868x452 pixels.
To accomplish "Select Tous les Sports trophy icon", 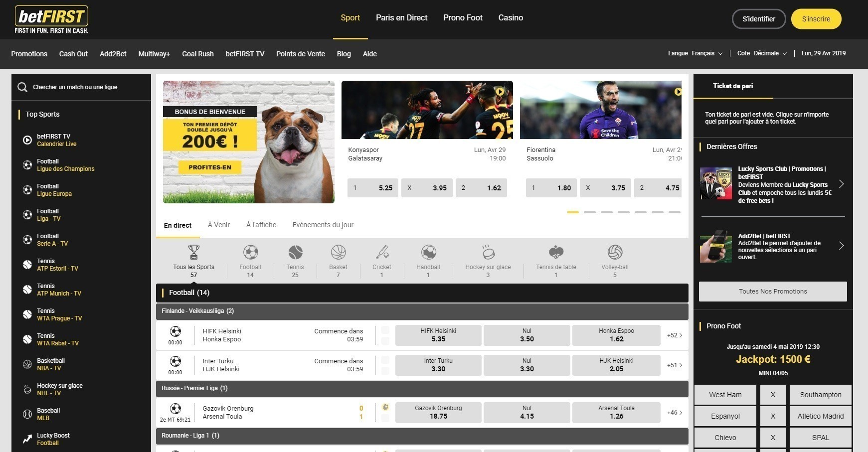I will (193, 252).
